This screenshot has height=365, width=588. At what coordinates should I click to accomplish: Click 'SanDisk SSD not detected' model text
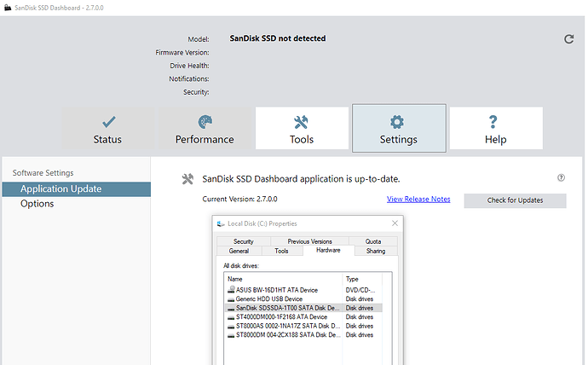click(x=278, y=38)
